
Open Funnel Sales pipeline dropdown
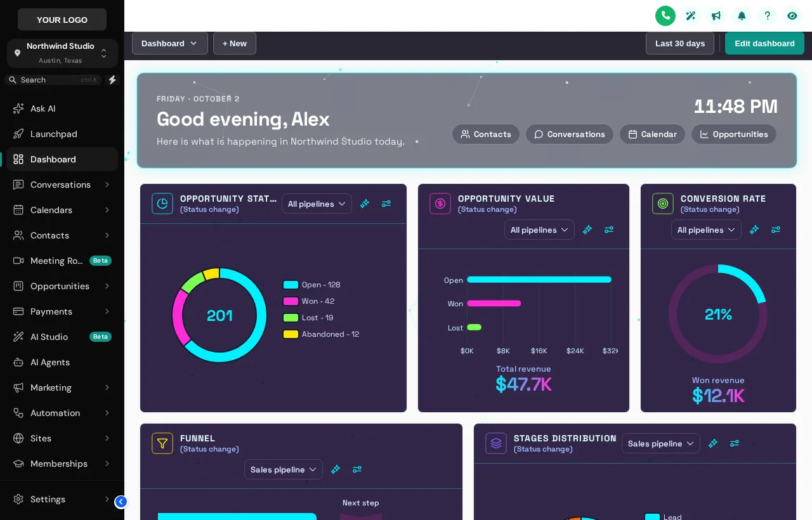[284, 469]
